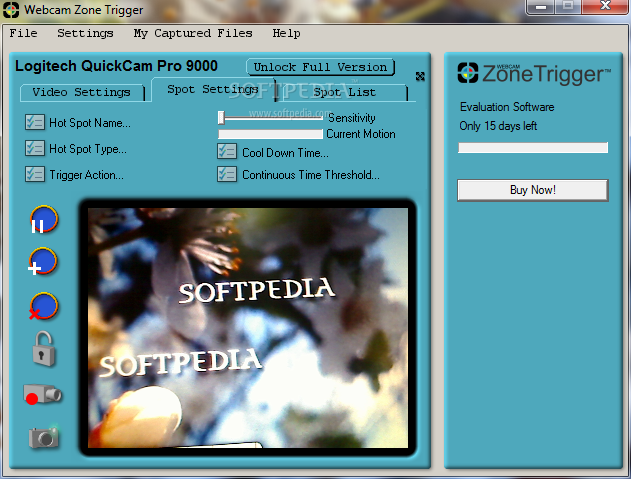Click the expand view icon
Image resolution: width=631 pixels, height=479 pixels.
point(420,76)
